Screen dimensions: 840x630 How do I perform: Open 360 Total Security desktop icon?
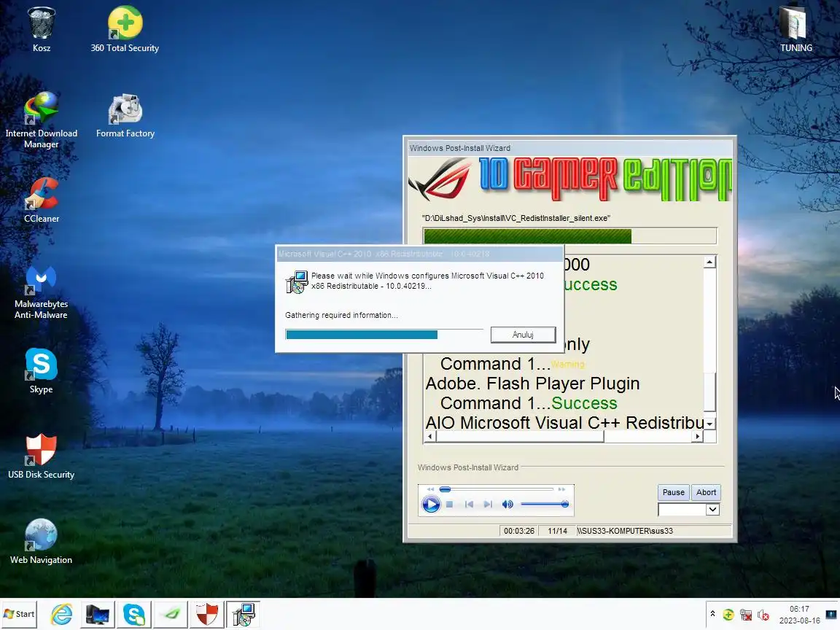pyautogui.click(x=125, y=29)
